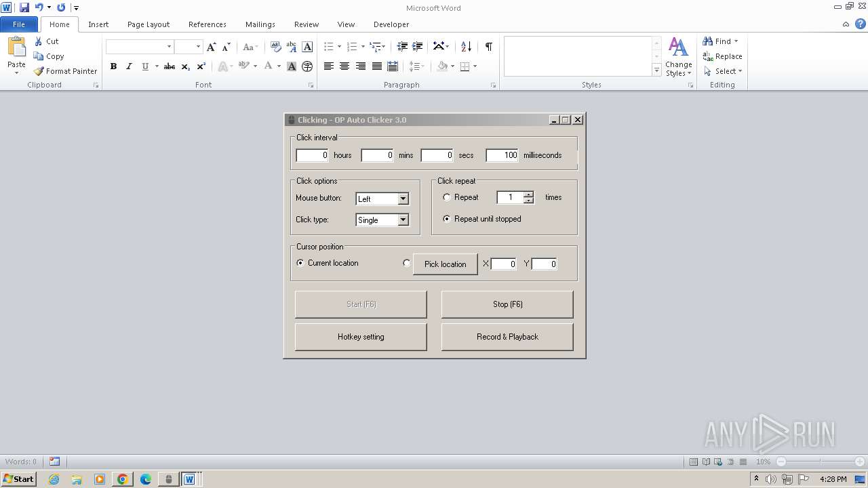This screenshot has height=488, width=868.
Task: Click the Align Text Left icon
Action: tap(329, 66)
